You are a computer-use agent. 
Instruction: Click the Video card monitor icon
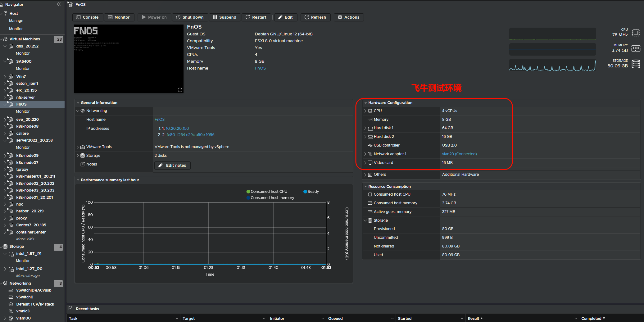click(x=370, y=163)
